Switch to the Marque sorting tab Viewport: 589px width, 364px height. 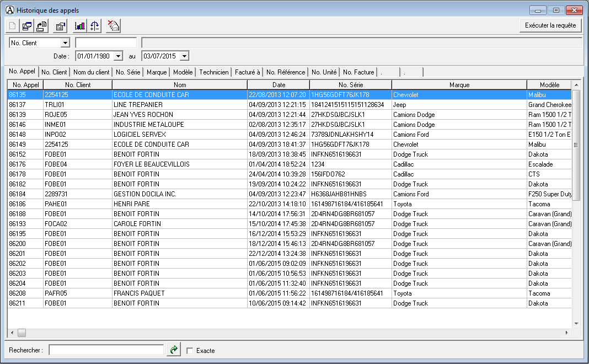point(158,71)
